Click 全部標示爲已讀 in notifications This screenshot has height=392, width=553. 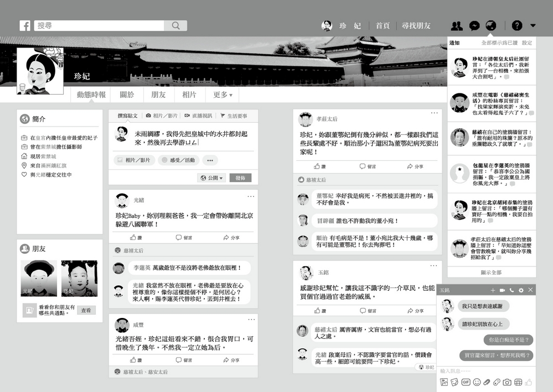(499, 43)
